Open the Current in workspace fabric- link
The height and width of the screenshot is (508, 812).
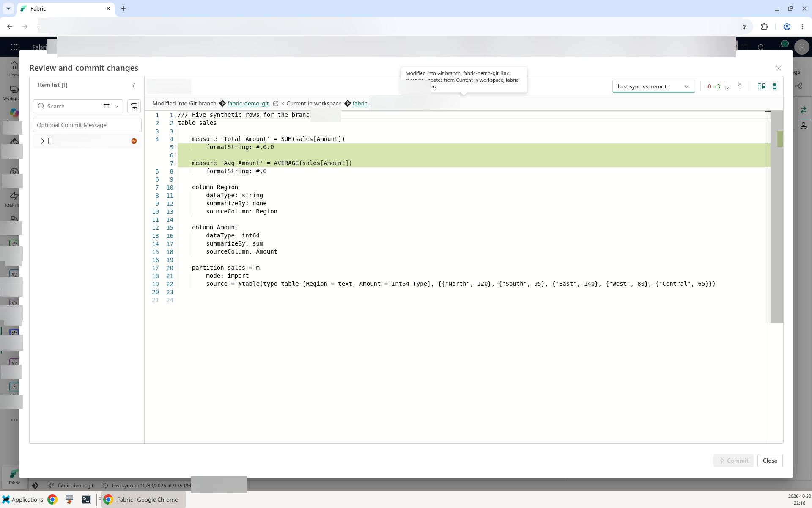pyautogui.click(x=361, y=103)
